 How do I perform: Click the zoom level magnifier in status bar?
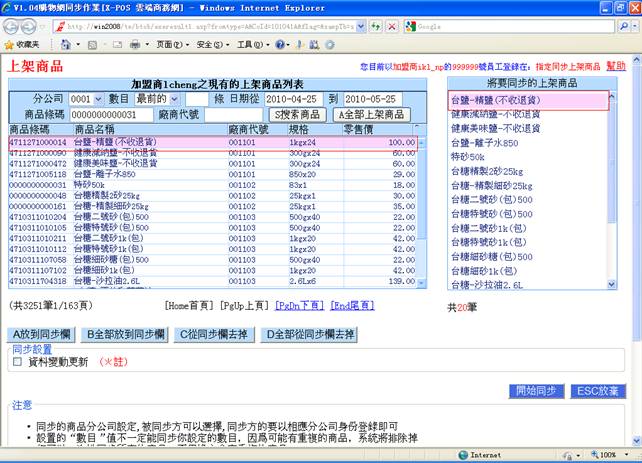597,454
